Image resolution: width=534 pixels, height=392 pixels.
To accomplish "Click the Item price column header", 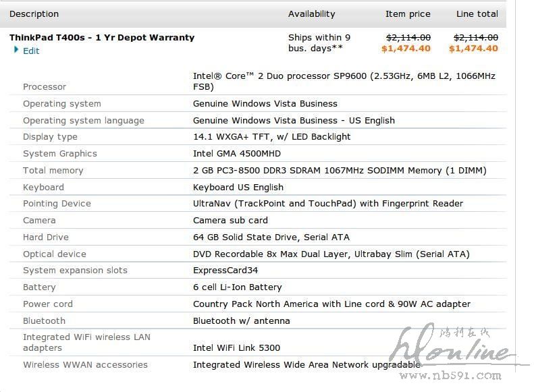I will [407, 14].
